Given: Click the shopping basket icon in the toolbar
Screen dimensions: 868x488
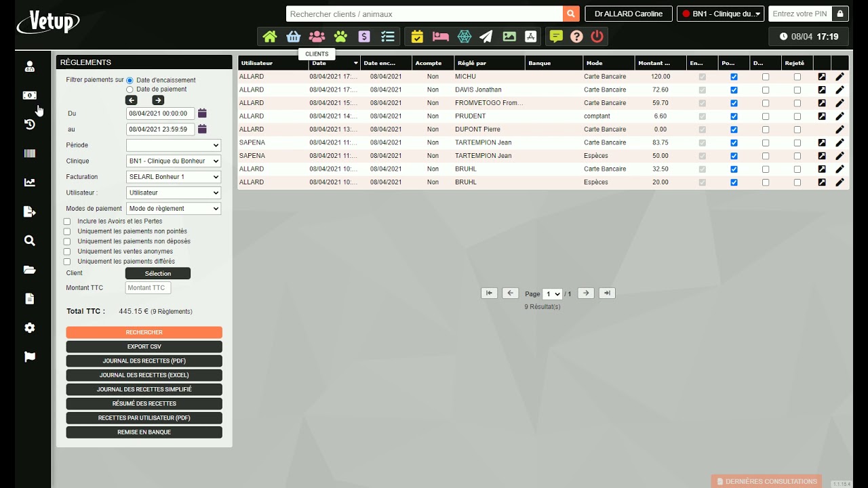Looking at the screenshot, I should pos(293,37).
